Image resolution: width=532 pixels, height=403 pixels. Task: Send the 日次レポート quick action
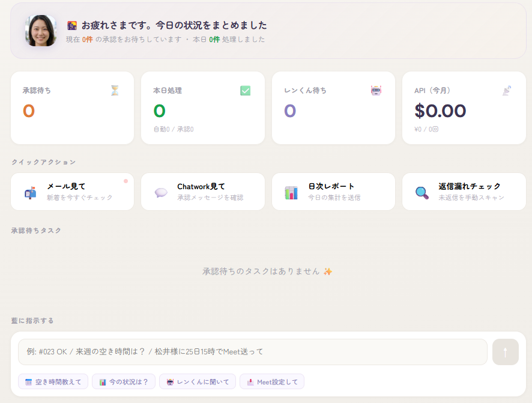(333, 192)
